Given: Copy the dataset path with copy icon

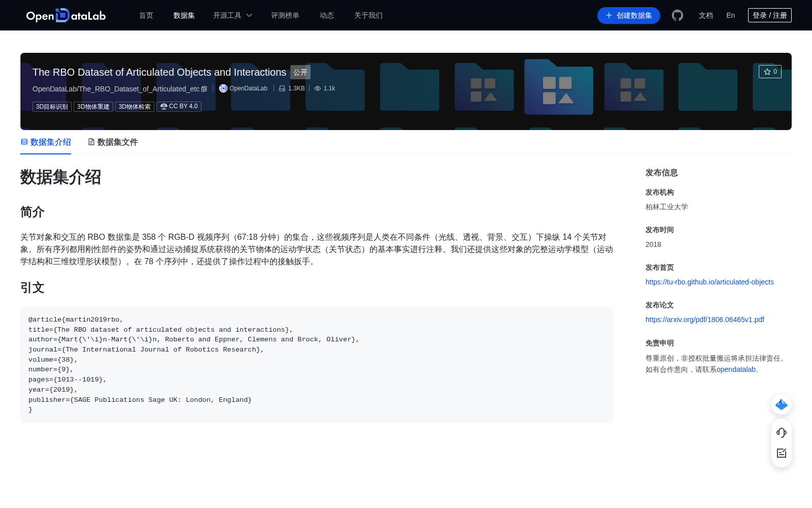Looking at the screenshot, I should point(204,89).
